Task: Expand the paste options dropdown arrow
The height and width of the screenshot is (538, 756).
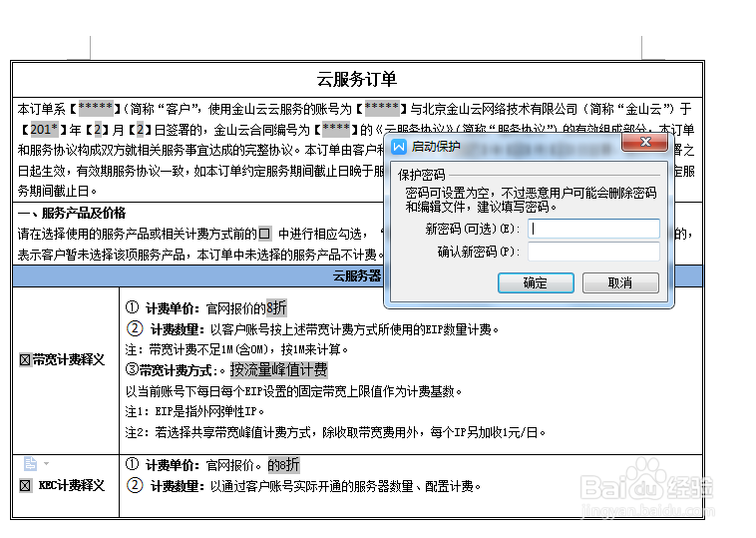Action: [46, 464]
